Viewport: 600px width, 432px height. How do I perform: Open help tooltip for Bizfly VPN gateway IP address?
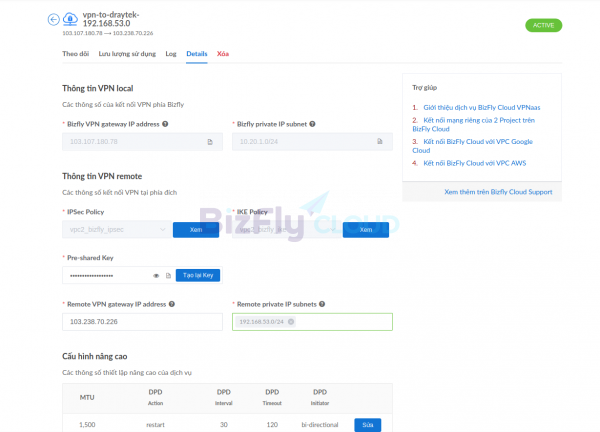[165, 124]
